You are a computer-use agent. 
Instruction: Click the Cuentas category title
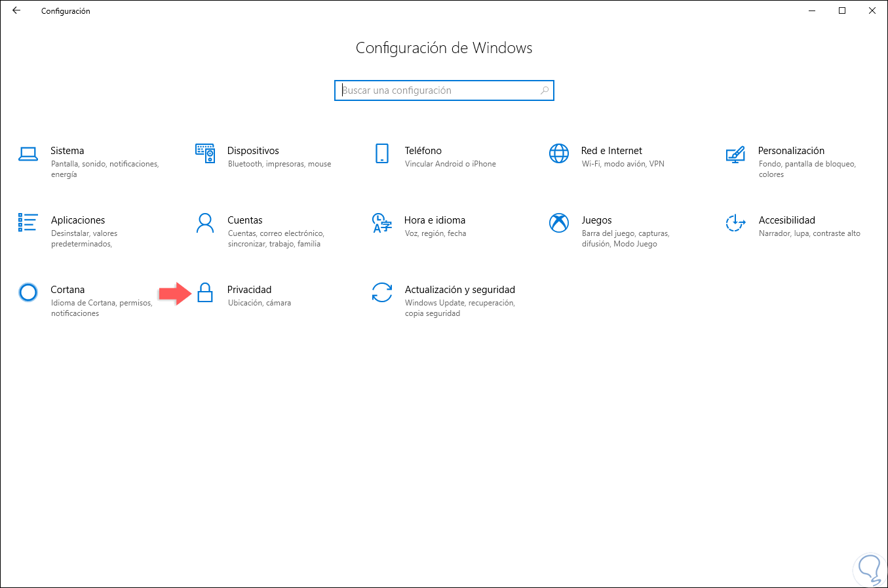click(245, 220)
